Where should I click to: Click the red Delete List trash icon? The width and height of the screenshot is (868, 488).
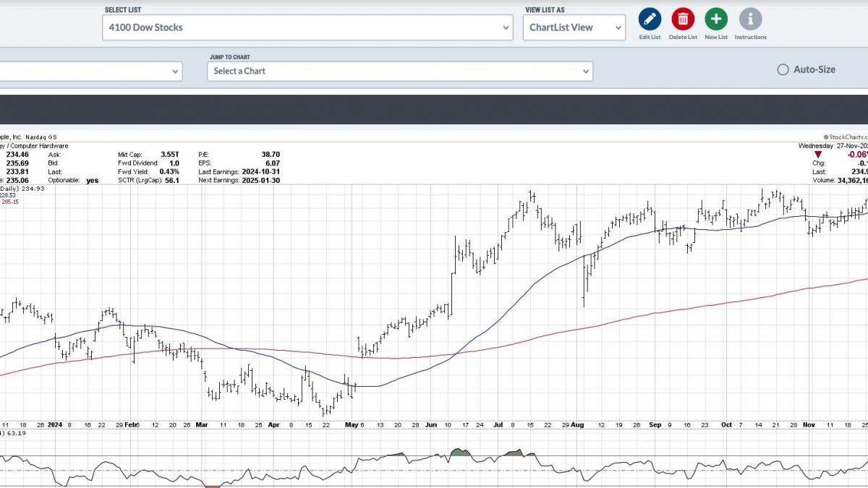click(x=683, y=19)
